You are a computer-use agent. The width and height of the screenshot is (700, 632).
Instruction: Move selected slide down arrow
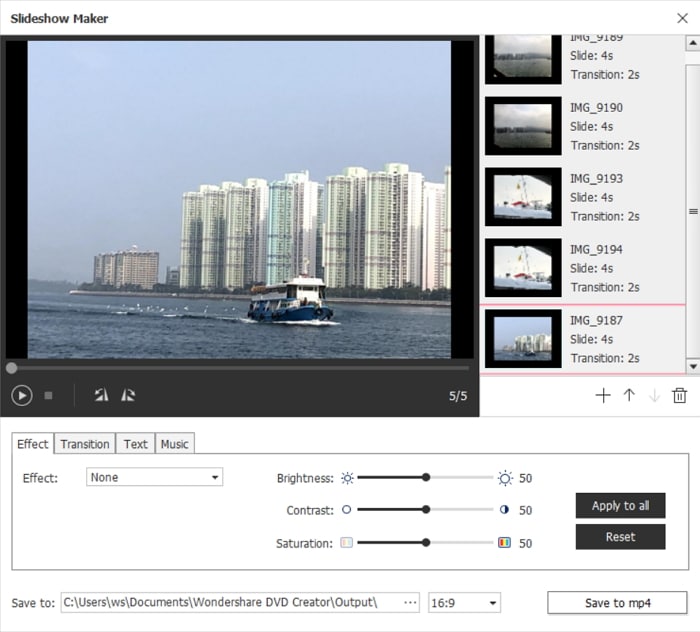point(654,395)
